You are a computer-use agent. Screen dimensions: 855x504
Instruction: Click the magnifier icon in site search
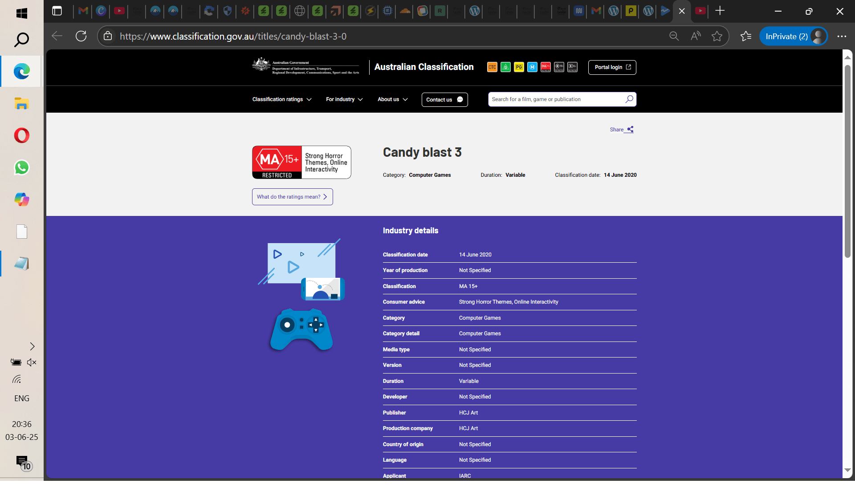629,99
